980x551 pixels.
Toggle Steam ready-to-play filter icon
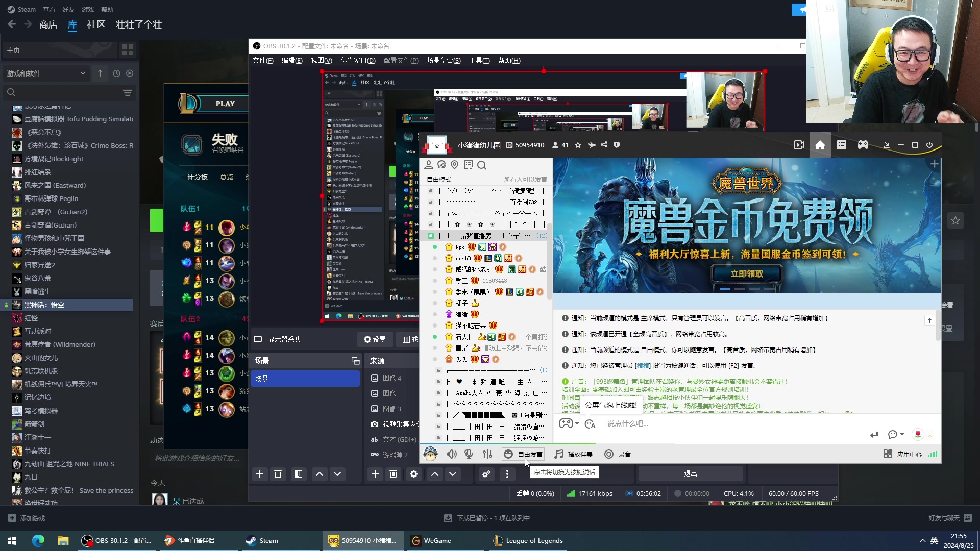[x=130, y=73]
